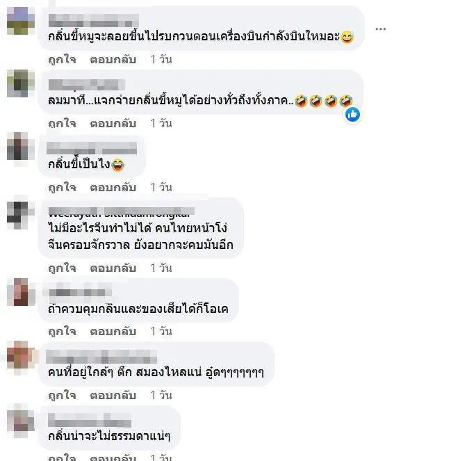Click avatar beside 'ถ้าควบคุมกลิ่น' comment
The height and width of the screenshot is (461, 476).
pos(21,292)
